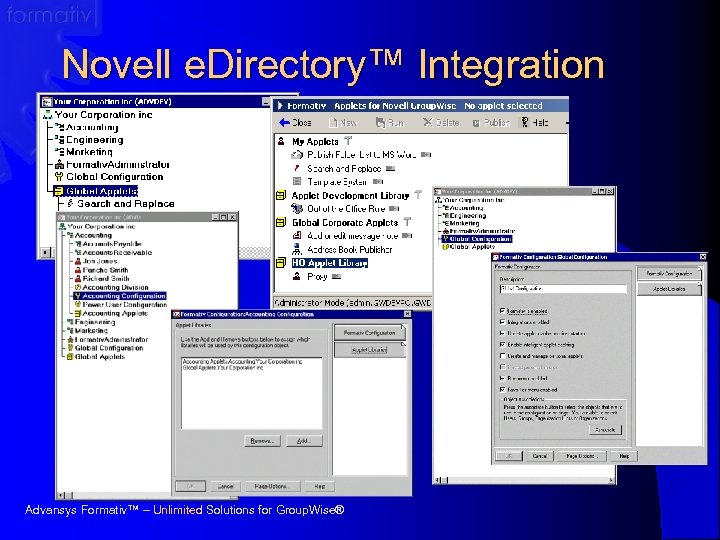Click Cancel in Accounting Configuration dialog
This screenshot has height=540, width=720.
225,486
